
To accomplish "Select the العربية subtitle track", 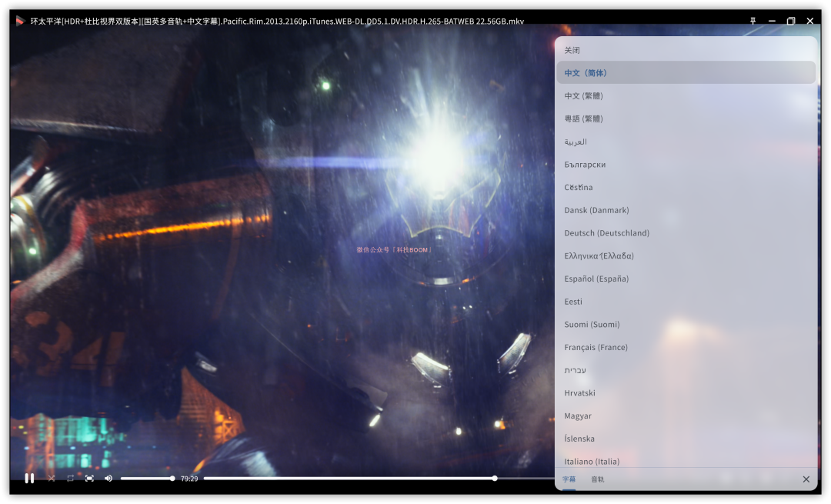I will tap(686, 142).
